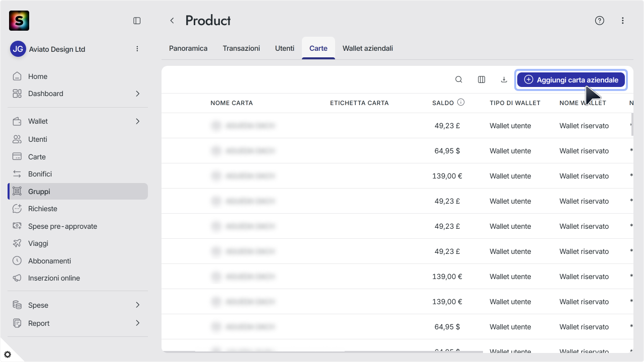Viewport: 644px width, 362px height.
Task: Expand the Dashboard submenu chevron
Action: 137,94
